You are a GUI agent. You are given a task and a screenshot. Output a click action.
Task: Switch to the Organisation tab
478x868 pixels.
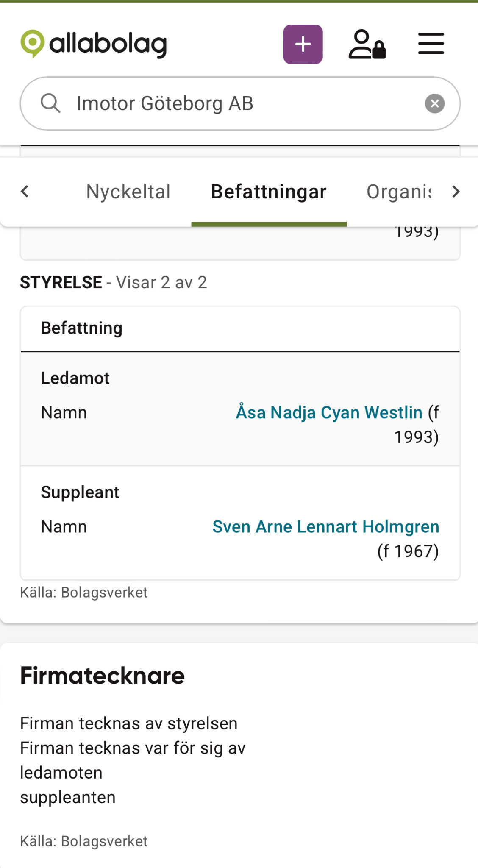pos(399,192)
